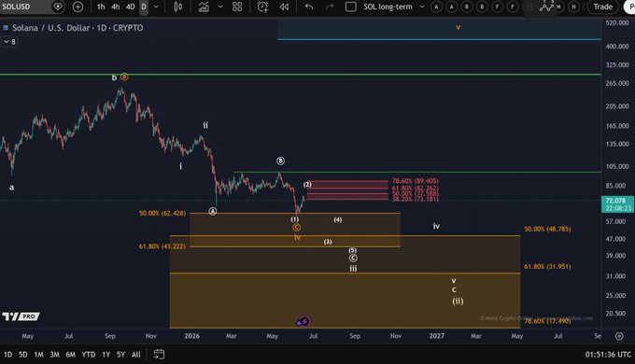Start bar replay with the rewind icon

[x=284, y=7]
